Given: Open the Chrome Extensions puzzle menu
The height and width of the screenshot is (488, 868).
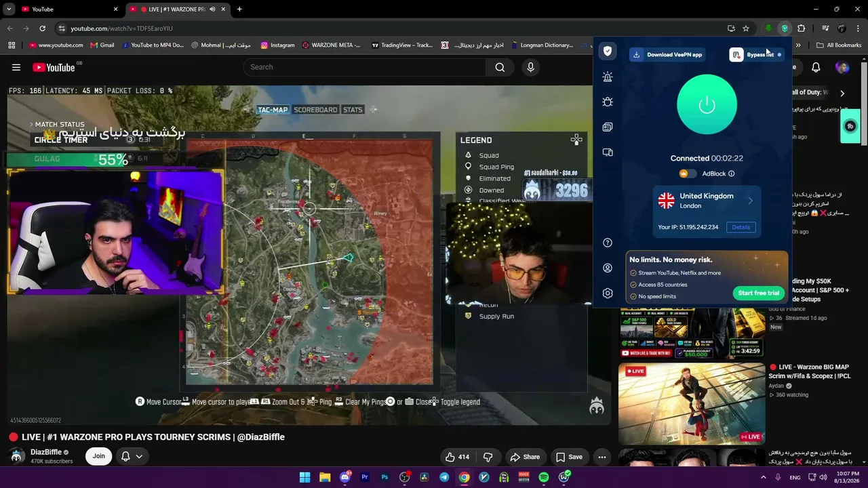Looking at the screenshot, I should (x=801, y=28).
